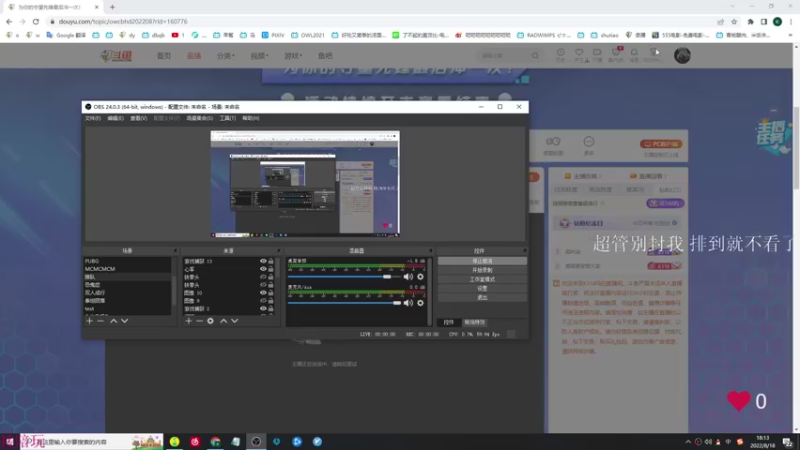Screen dimensions: 800x450
Task: Open the OBS app in the taskbar
Action: [x=256, y=442]
